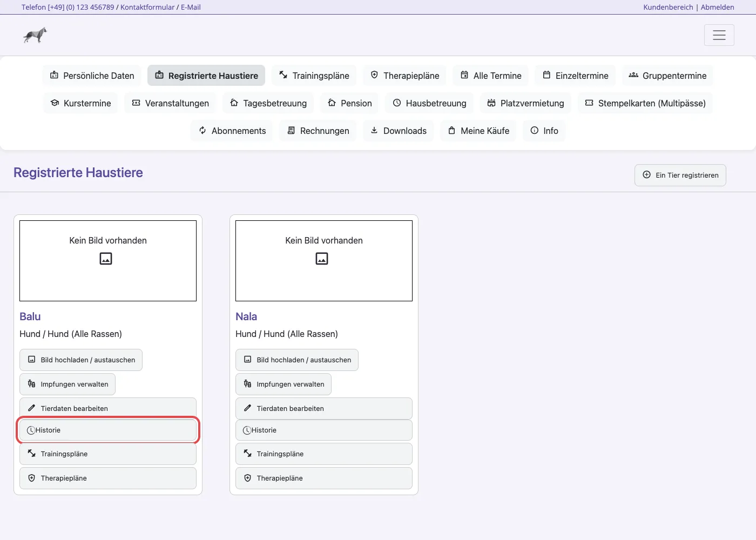The height and width of the screenshot is (540, 756).
Task: Click the Abmelden link
Action: coord(717,8)
